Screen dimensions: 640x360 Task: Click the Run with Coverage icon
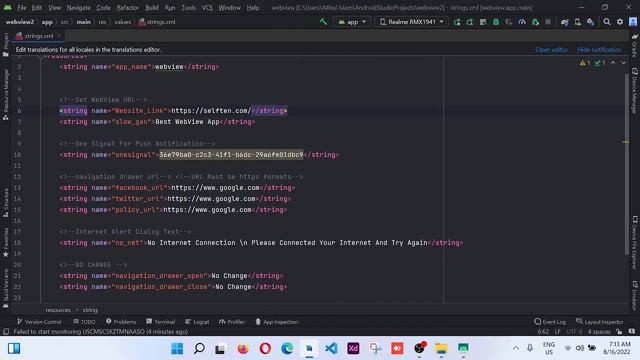(509, 22)
